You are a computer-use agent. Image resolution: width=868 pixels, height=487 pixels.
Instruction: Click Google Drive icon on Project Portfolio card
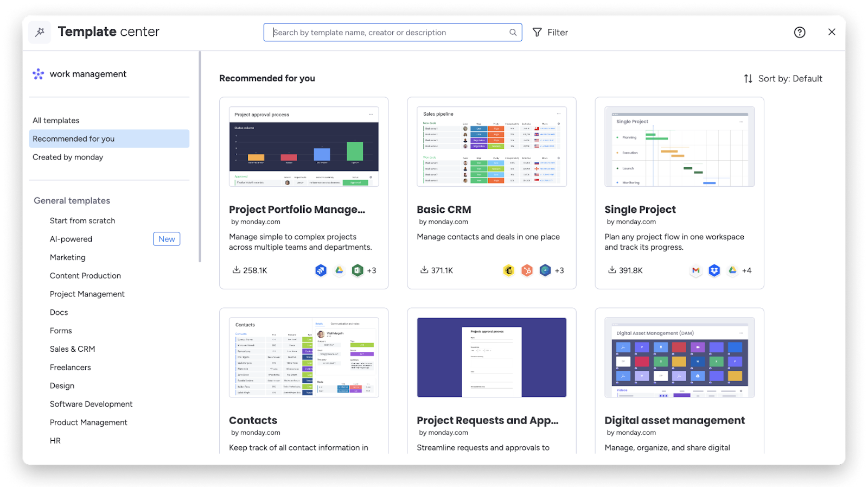coord(339,270)
